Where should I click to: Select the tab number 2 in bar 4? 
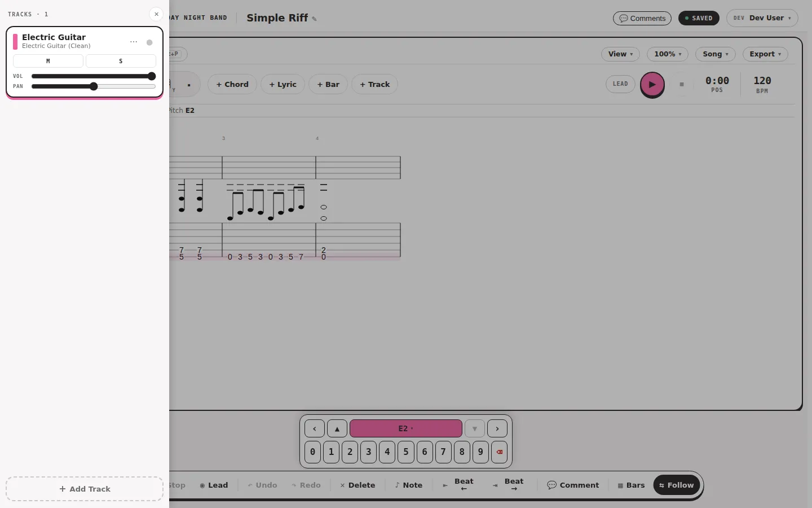pos(324,250)
